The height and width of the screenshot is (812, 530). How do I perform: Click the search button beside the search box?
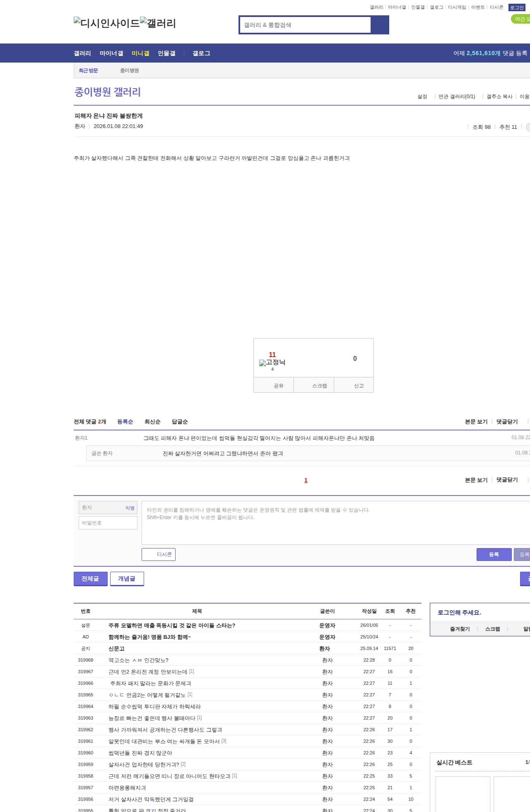pos(380,25)
